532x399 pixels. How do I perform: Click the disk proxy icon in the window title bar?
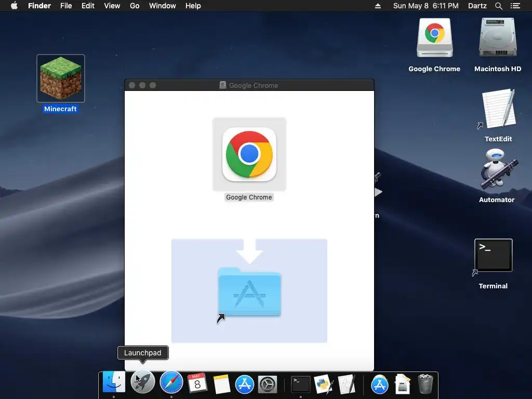pos(222,85)
